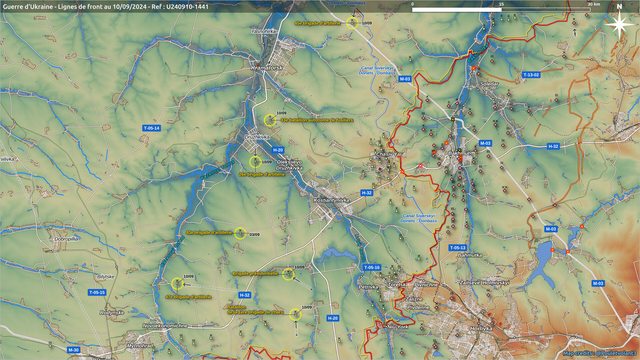Screen dimensions: 640x360
Task: Select the yellow circle marker directly above the bottom H-20 shield
Action: 296,315
